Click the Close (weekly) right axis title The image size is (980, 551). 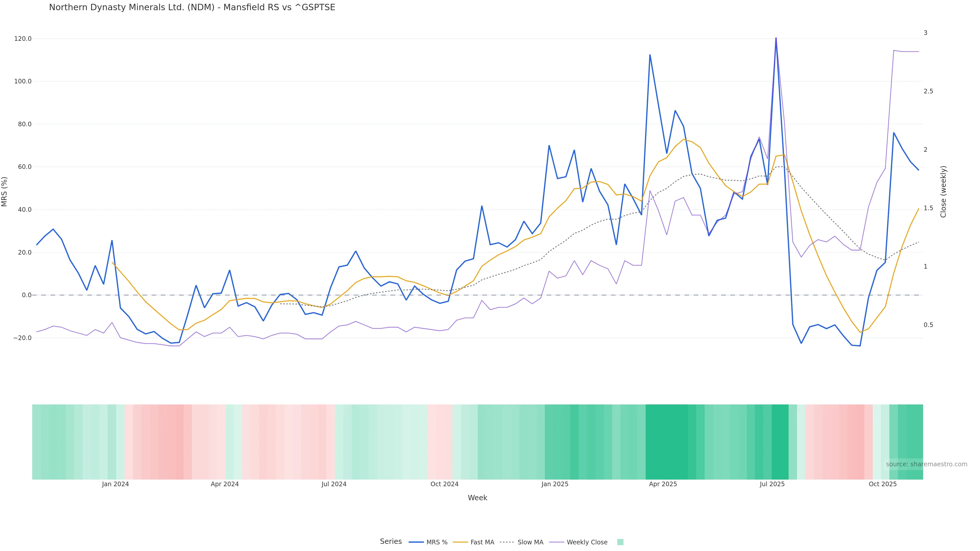click(943, 192)
